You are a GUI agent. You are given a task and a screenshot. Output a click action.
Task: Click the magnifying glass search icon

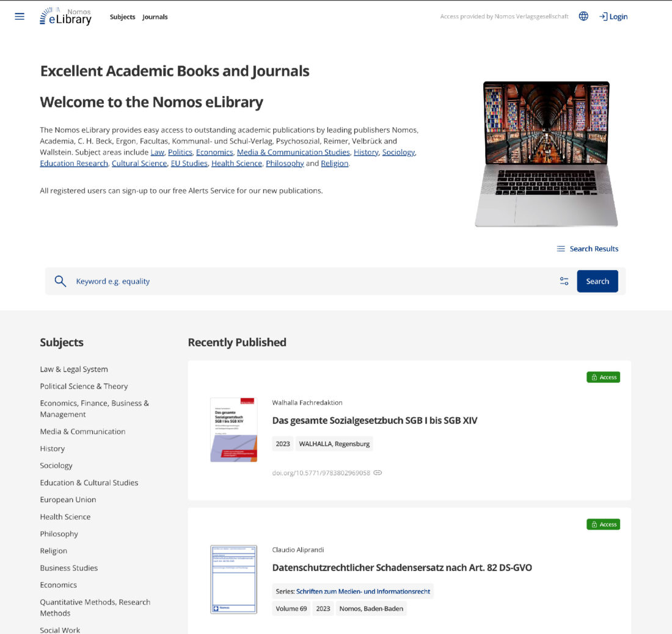pyautogui.click(x=60, y=281)
